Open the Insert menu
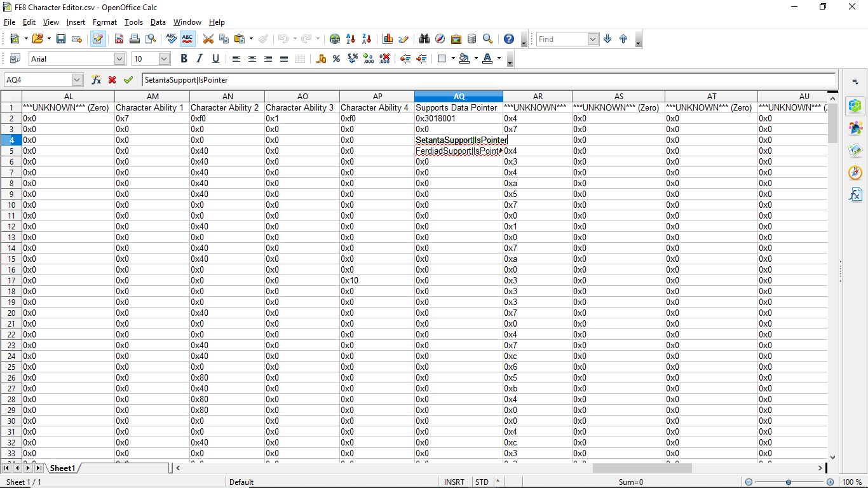Viewport: 868px width, 488px height. [76, 22]
